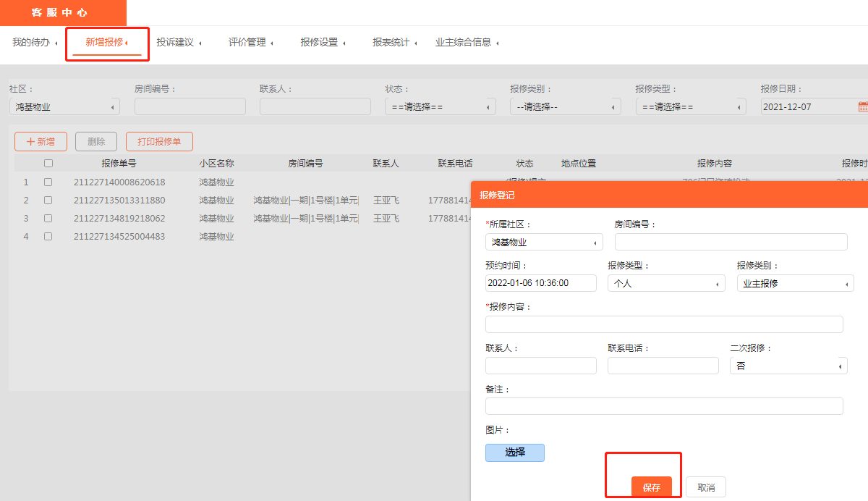Open the 二次报修 dropdown showing 否
Image resolution: width=868 pixels, height=501 pixels.
tap(788, 366)
